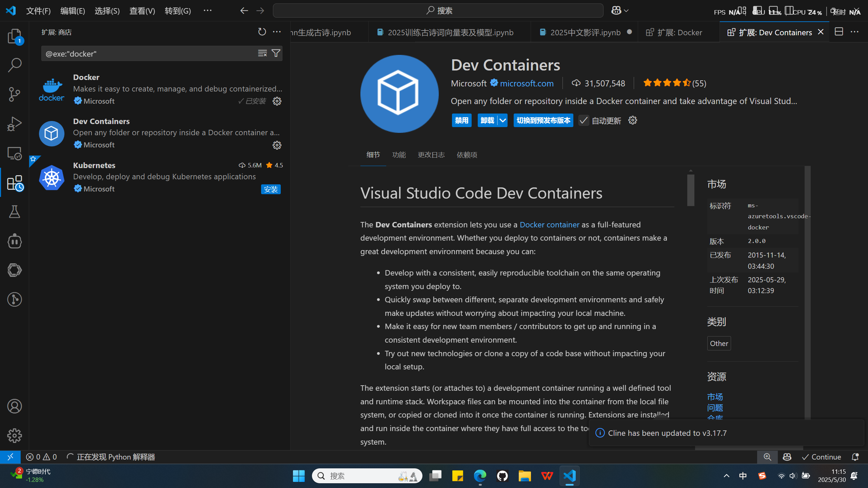Switch to the 更改日志 changelog tab
Screen dimensions: 868x488
pos(431,155)
